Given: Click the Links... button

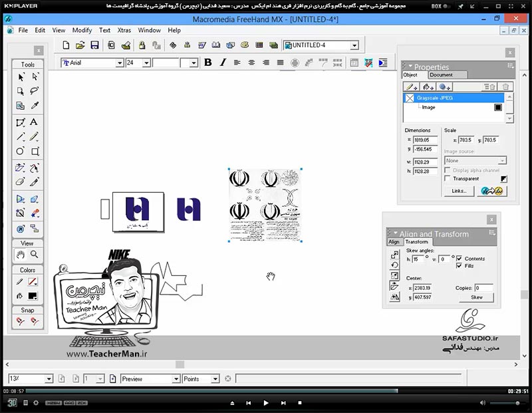Looking at the screenshot, I should click(459, 191).
